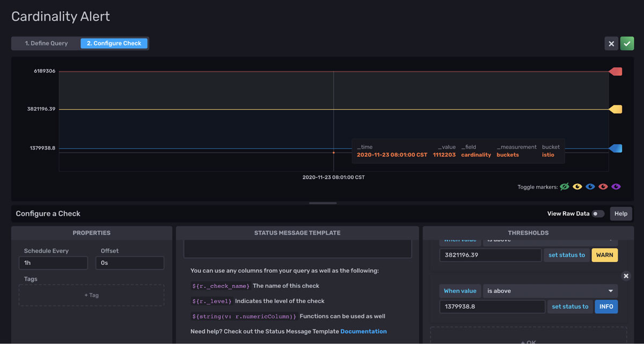Image resolution: width=644 pixels, height=344 pixels.
Task: Click the green checkmark to save the check
Action: point(627,43)
